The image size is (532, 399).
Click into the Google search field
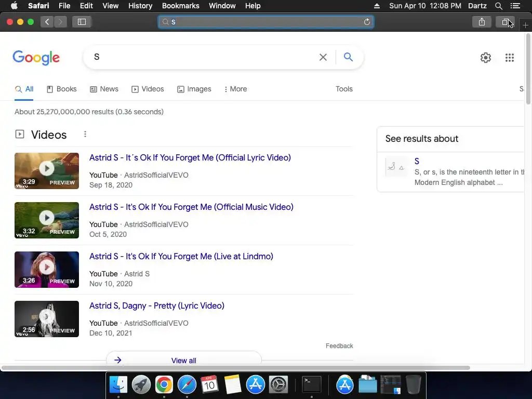pos(204,57)
